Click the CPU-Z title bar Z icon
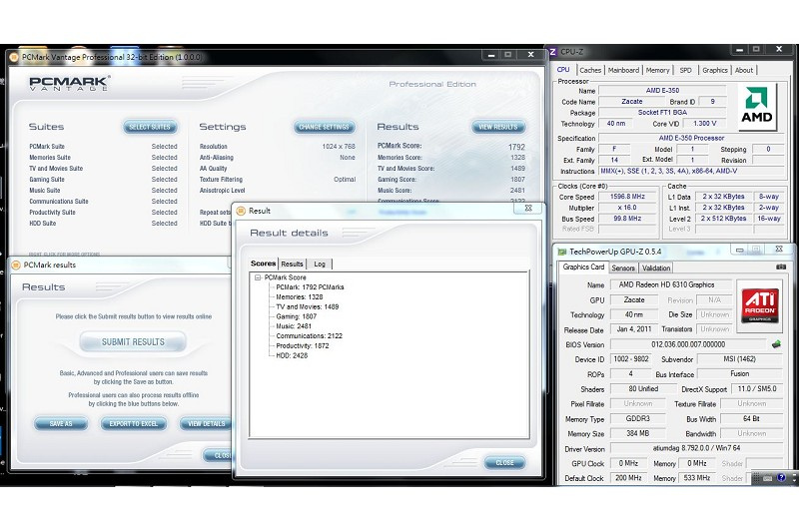The width and height of the screenshot is (799, 532). 553,52
